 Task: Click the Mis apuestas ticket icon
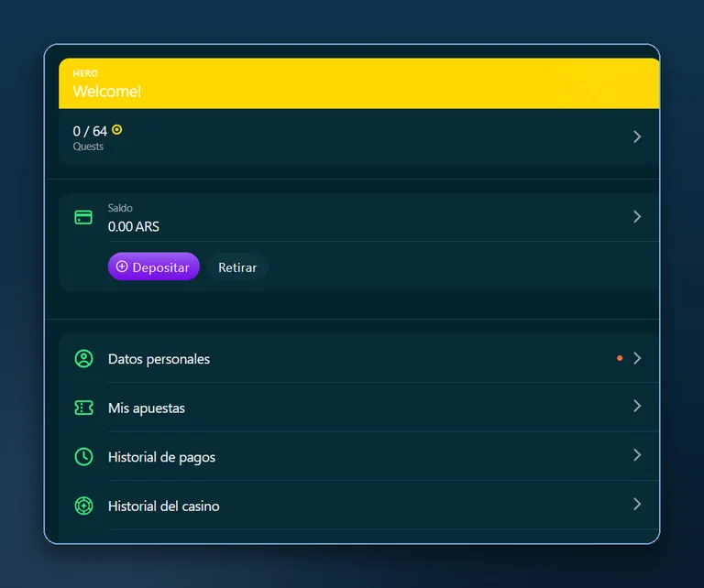(83, 408)
